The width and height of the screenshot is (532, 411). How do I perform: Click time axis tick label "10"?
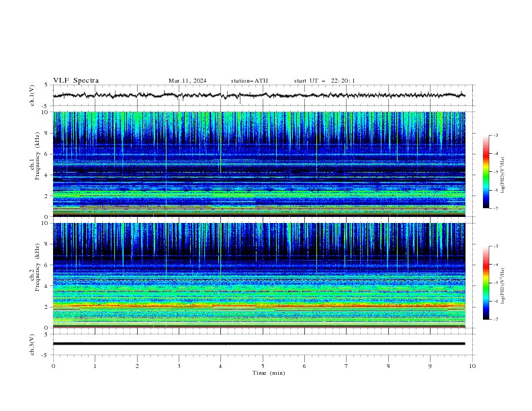tap(472, 366)
